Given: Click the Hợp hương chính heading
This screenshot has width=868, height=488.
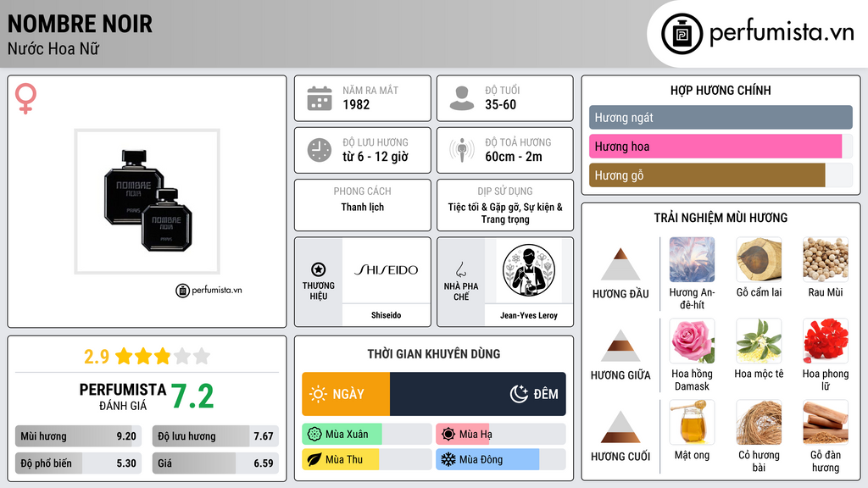Looking at the screenshot, I should 721,90.
